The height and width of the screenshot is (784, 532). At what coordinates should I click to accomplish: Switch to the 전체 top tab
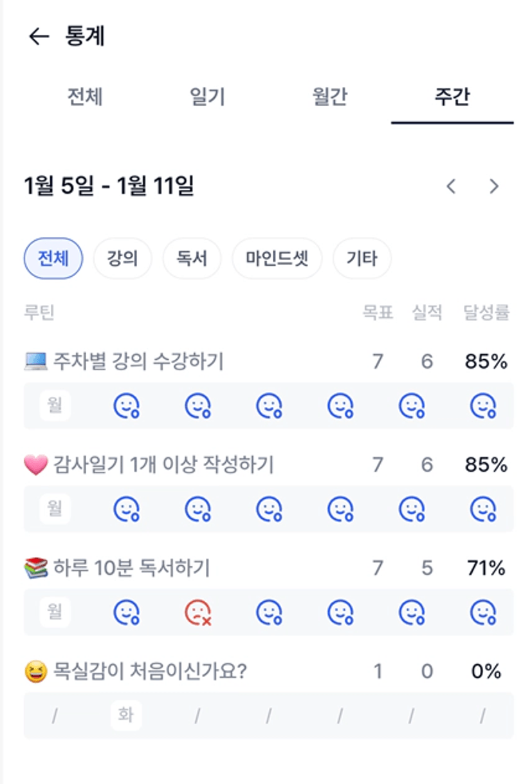pyautogui.click(x=85, y=97)
